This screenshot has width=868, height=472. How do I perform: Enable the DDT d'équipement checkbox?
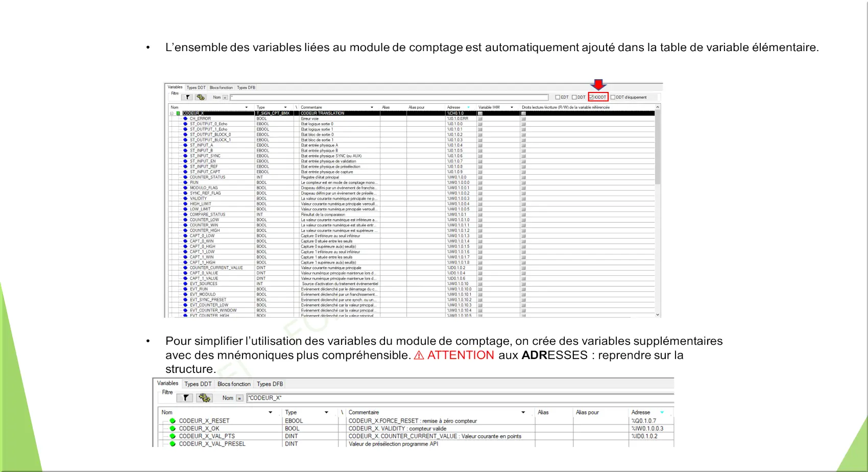[x=613, y=97]
